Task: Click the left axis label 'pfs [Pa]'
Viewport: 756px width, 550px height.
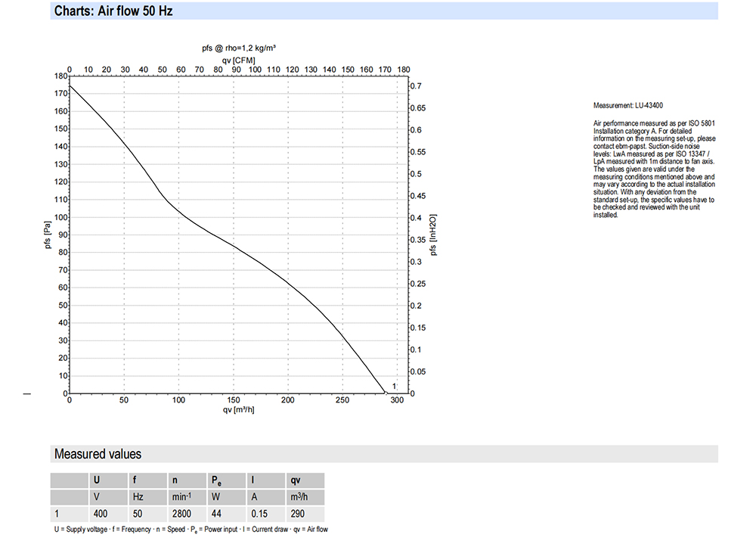Action: pos(47,235)
